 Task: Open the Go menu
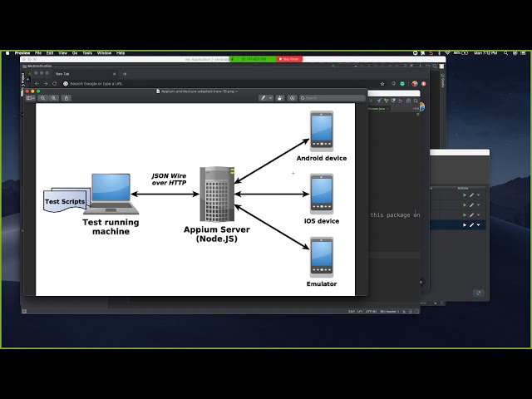click(x=75, y=53)
